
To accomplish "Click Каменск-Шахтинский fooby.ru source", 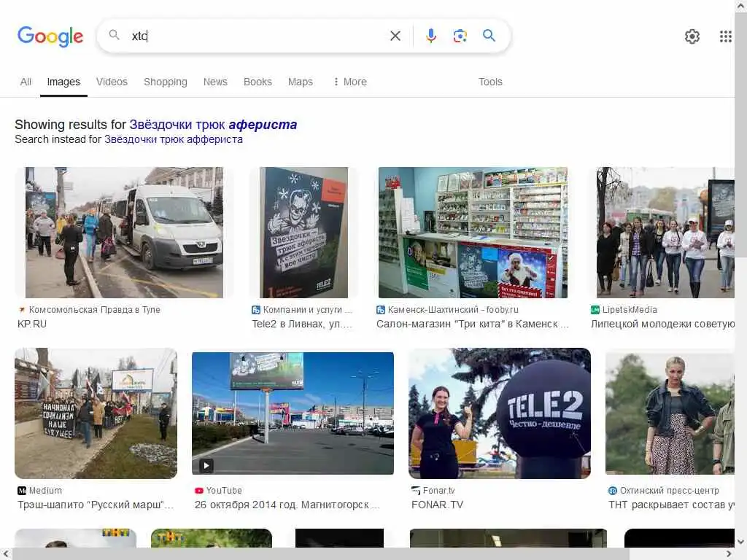I will [x=453, y=309].
